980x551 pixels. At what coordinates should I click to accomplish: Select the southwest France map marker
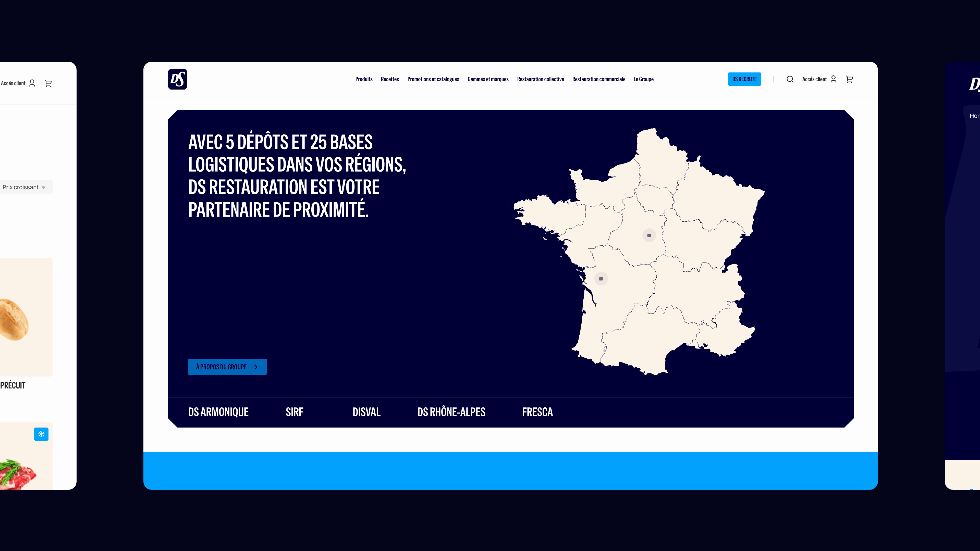tap(601, 279)
